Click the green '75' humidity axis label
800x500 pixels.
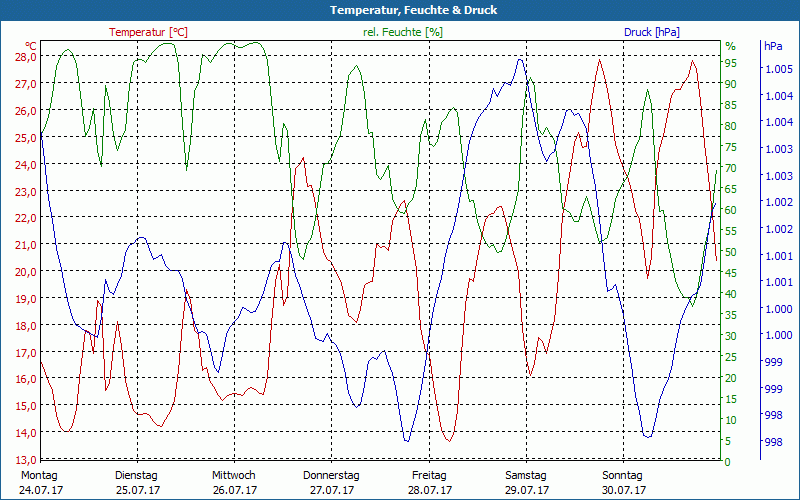[731, 147]
